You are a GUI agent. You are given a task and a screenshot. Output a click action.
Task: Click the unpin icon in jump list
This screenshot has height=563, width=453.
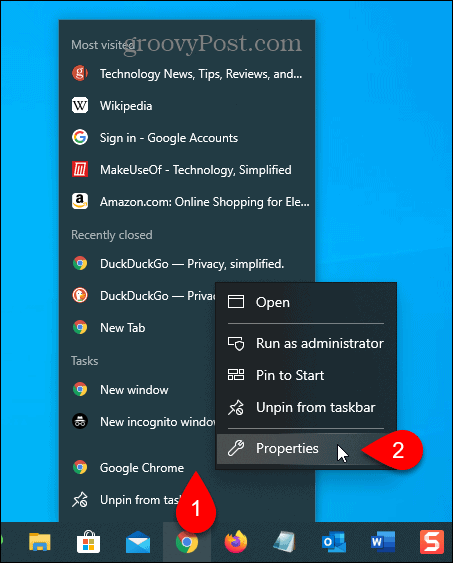(80, 500)
